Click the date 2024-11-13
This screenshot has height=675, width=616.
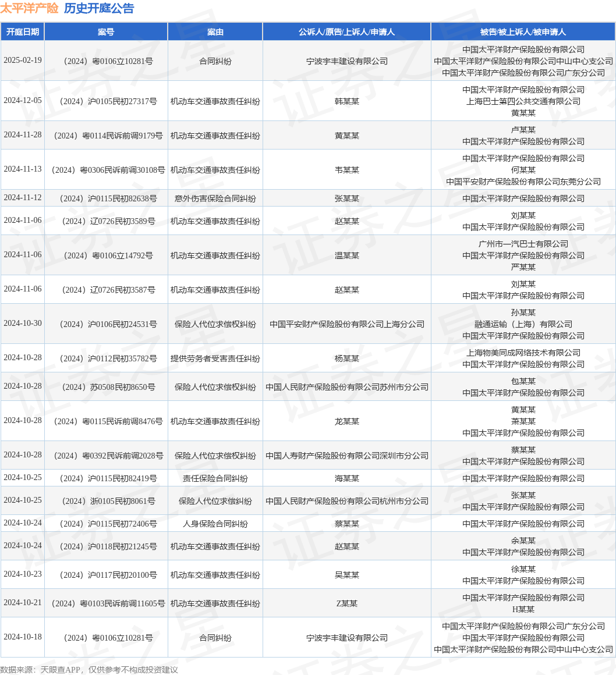click(23, 169)
